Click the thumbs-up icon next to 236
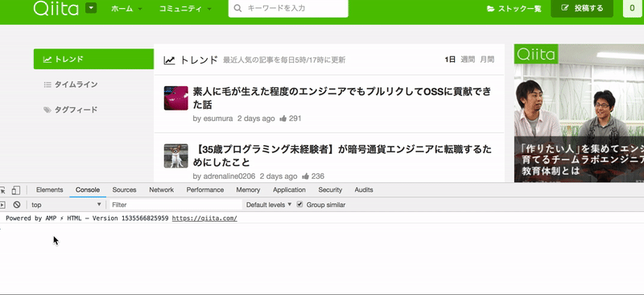644x295 pixels. tap(306, 176)
